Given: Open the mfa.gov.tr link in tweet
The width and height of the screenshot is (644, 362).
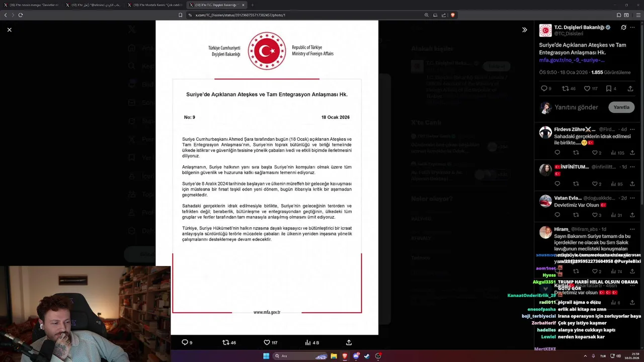Looking at the screenshot, I should (572, 60).
